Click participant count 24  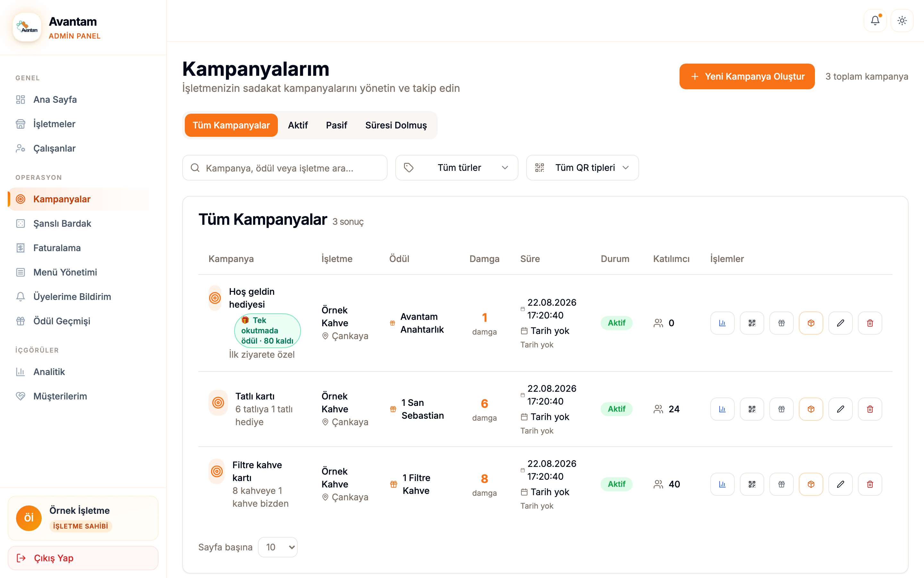click(674, 409)
